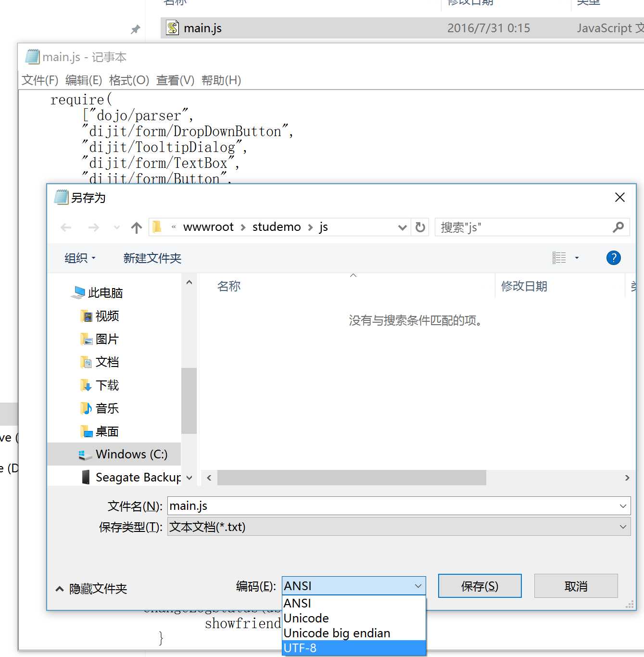This screenshot has height=657, width=644.
Task: Sort by 名称 column header
Action: pos(229,286)
